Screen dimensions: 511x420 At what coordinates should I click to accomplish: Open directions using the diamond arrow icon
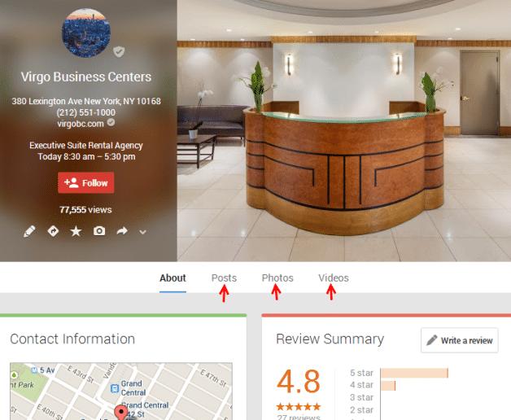[53, 231]
